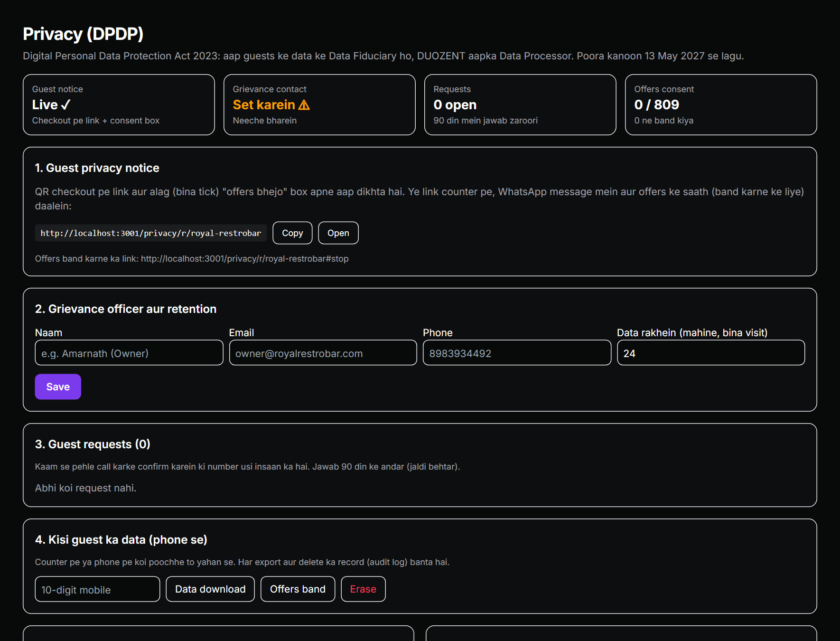Click the '1. Guest privacy notice' heading
840x641 pixels.
click(97, 168)
